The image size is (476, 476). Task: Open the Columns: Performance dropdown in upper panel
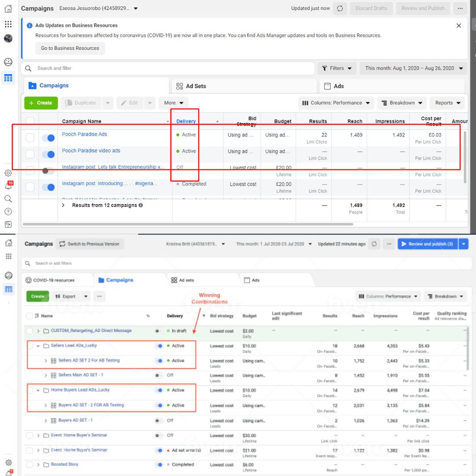336,103
